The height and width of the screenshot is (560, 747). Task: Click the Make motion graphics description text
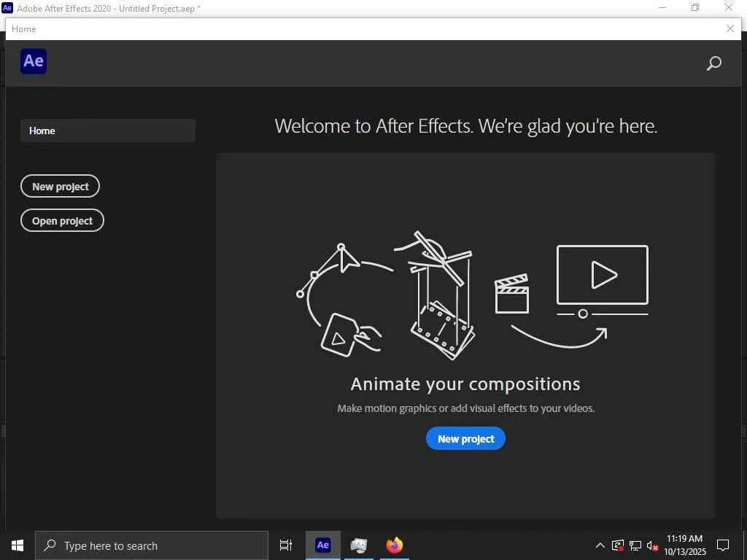[466, 408]
